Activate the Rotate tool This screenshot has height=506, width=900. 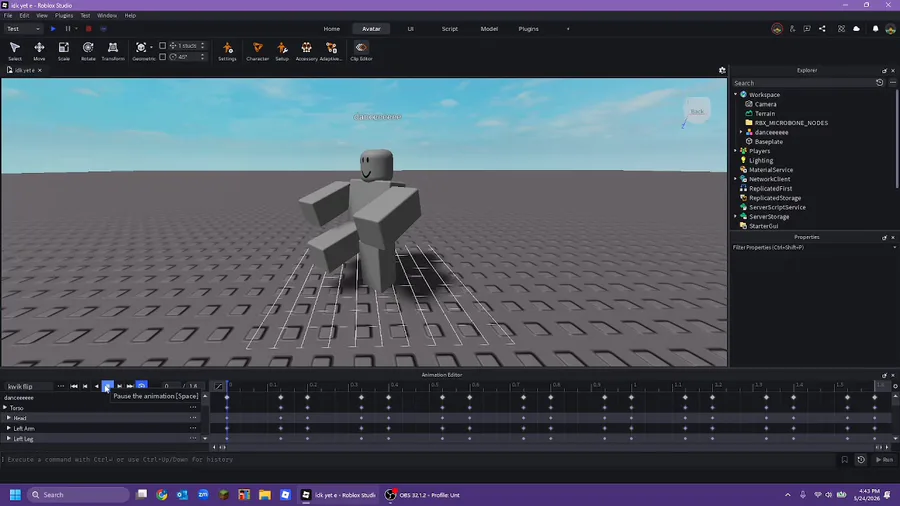pos(88,50)
